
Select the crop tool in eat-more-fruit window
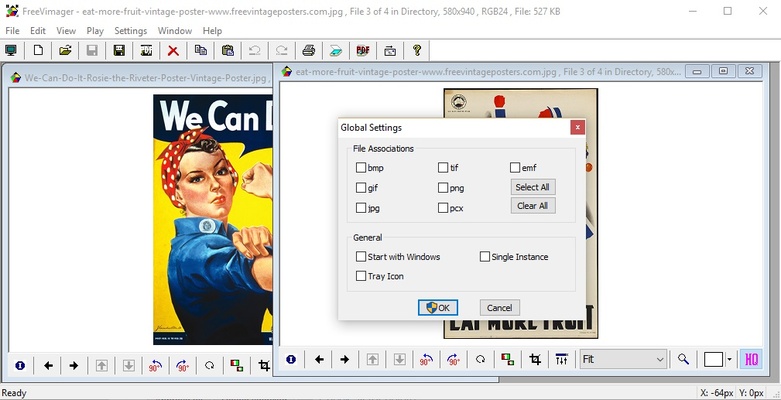coord(535,359)
